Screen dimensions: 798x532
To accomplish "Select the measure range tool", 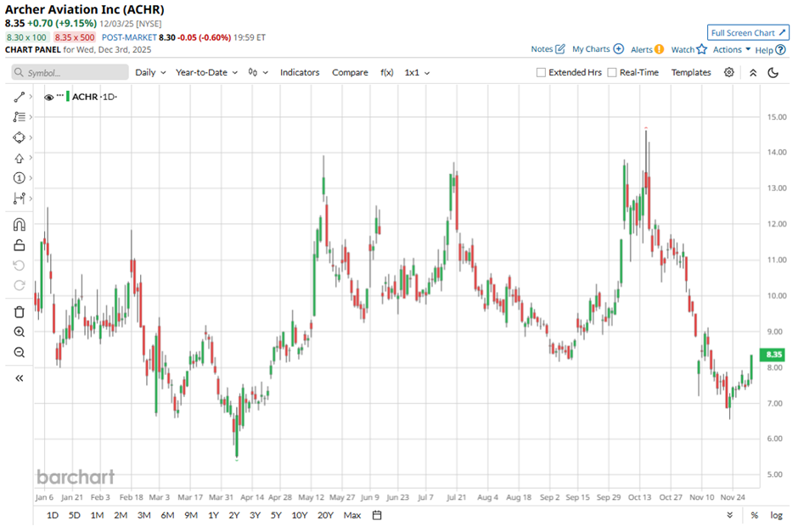I will pyautogui.click(x=20, y=199).
